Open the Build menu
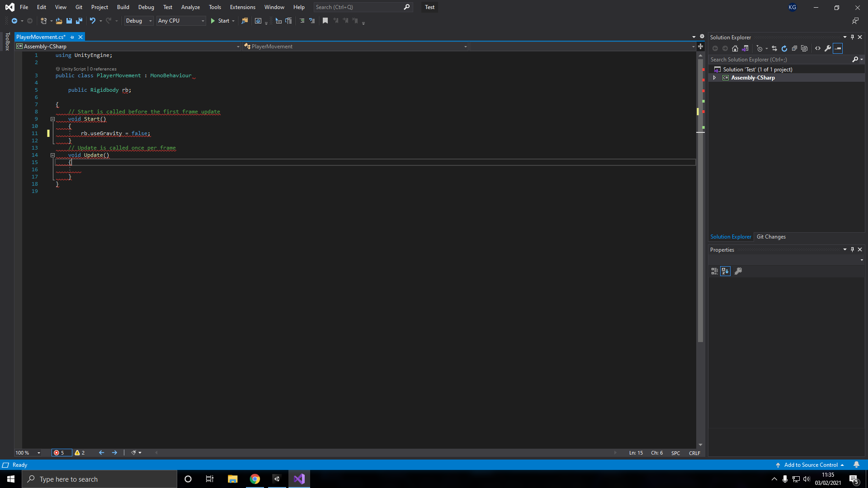 [123, 7]
